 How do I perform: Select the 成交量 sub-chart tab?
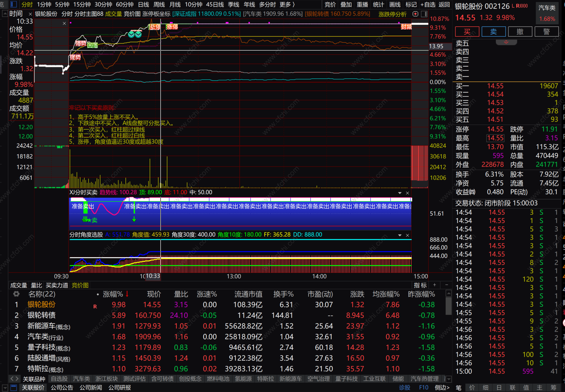tap(19, 285)
